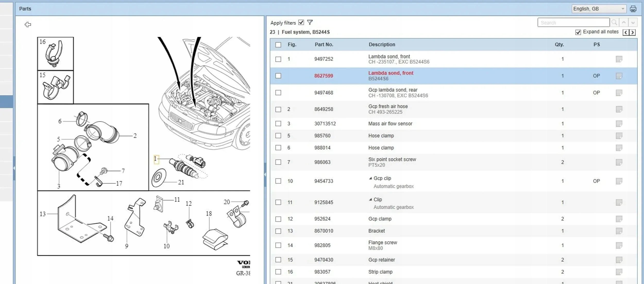Viewport: 644px width, 284px height.
Task: Collapse the Gcp clip note
Action: click(370, 178)
